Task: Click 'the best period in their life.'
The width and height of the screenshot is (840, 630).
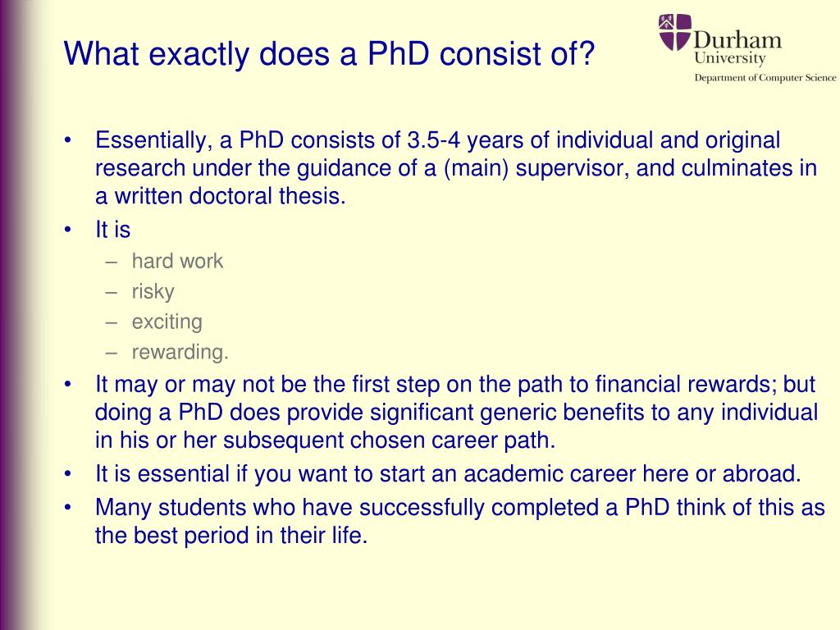Action: click(231, 535)
